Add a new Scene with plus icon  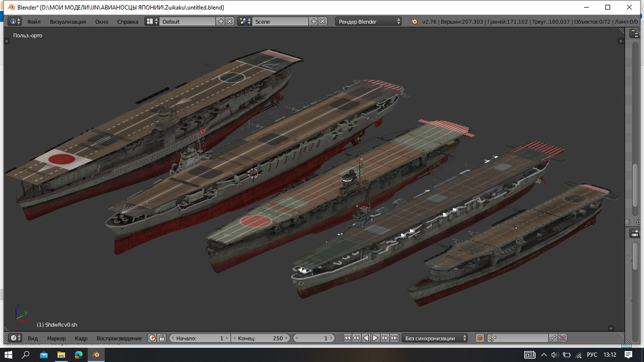pos(314,22)
